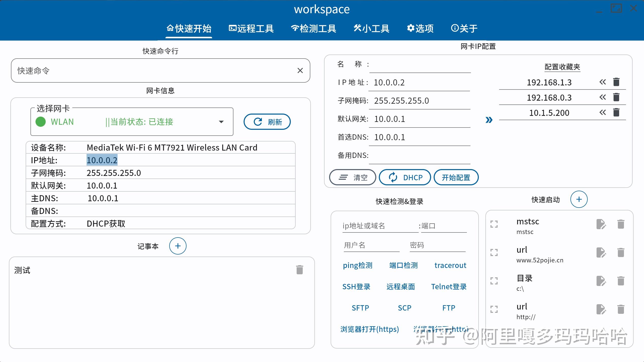Click the 备用DNS config input field
Screen dimensions: 644x362
pyautogui.click(x=419, y=156)
